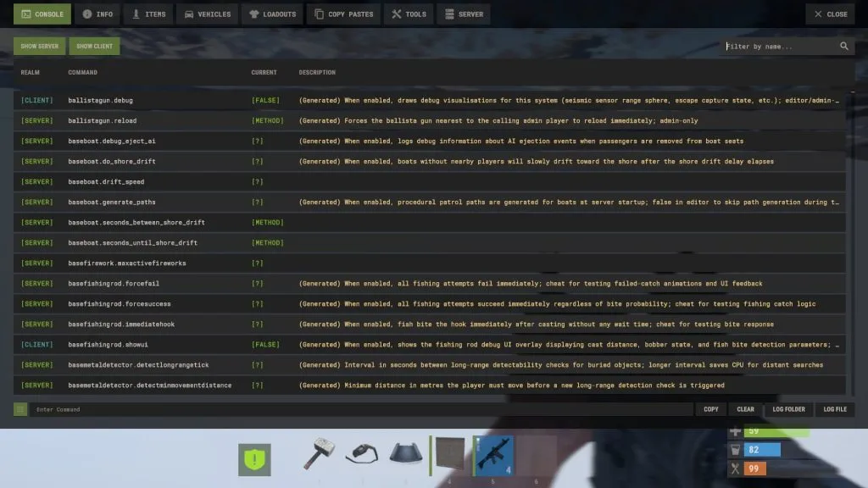Select basemetaldetector.detectminmovementdistance command
Viewport: 868px width, 488px height.
pos(430,385)
